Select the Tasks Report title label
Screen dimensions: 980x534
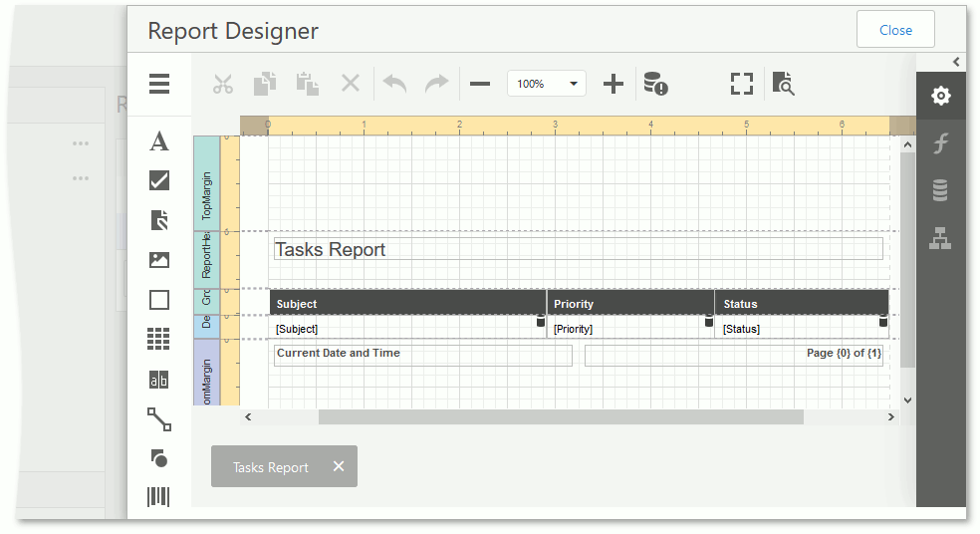[x=578, y=249]
